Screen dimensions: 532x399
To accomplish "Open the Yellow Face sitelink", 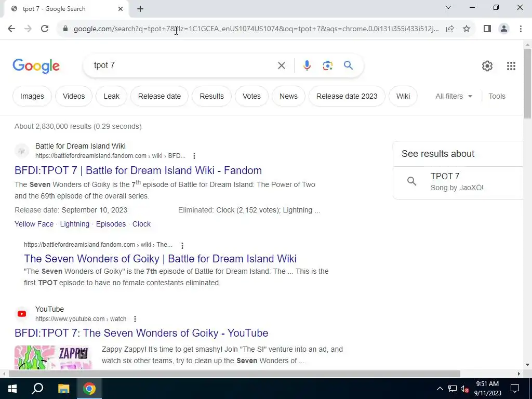I will pyautogui.click(x=34, y=224).
